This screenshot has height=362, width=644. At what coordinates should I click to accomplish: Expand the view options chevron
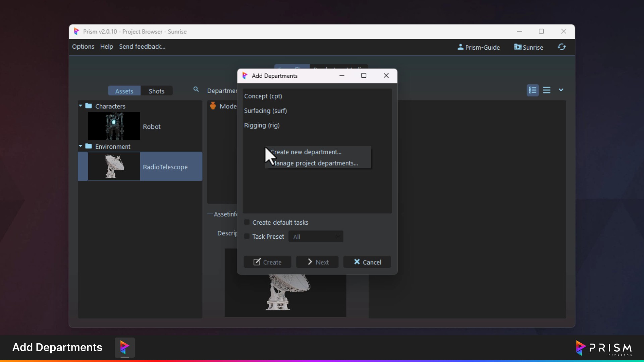tap(561, 90)
